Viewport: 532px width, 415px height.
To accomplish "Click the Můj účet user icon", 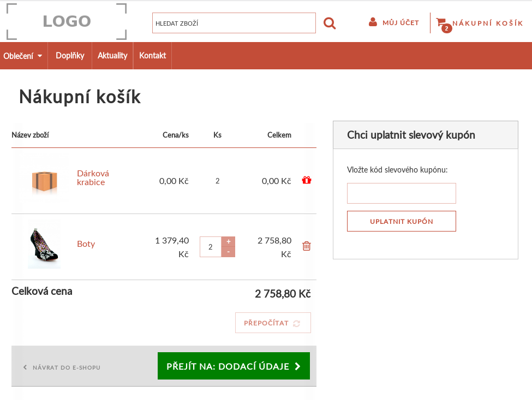I will (373, 22).
